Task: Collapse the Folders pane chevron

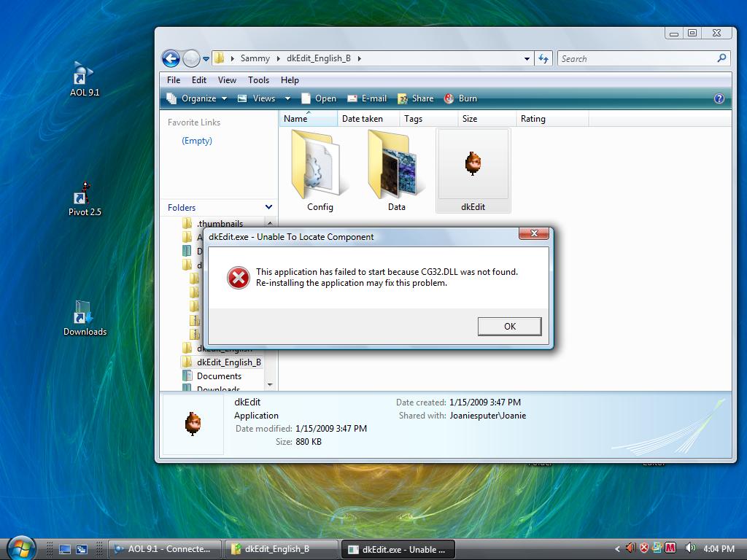Action: point(268,207)
